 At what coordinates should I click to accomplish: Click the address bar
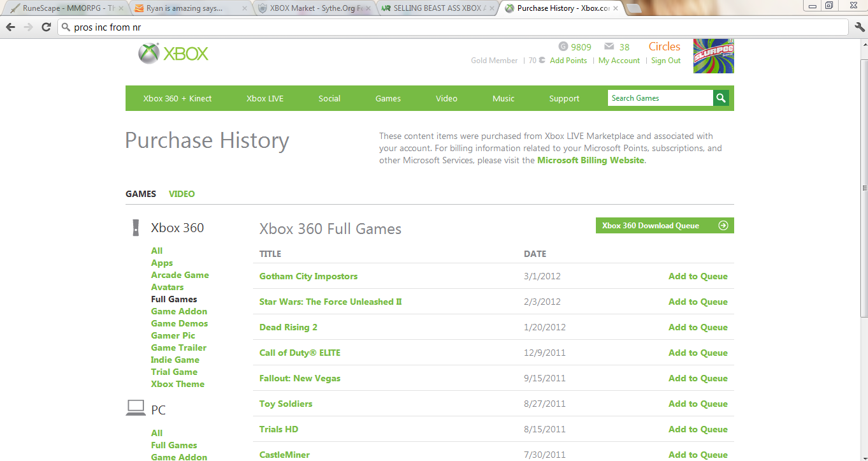tap(452, 27)
